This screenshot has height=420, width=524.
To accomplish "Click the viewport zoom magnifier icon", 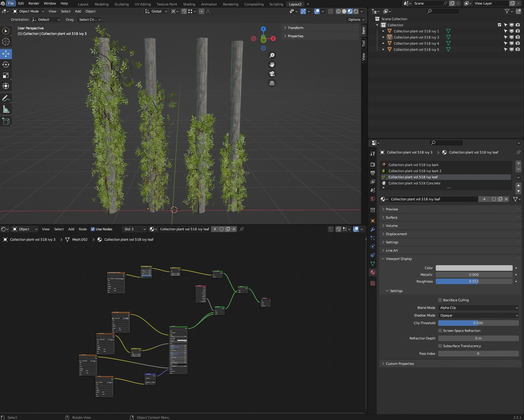I will click(272, 55).
